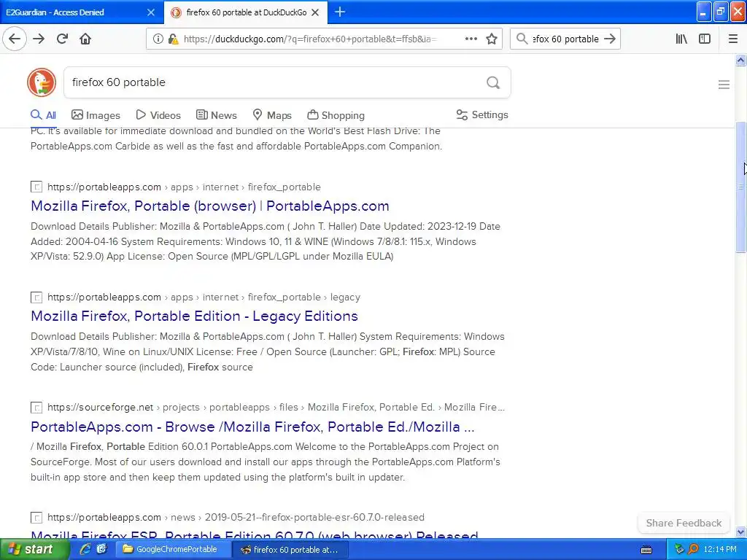Image resolution: width=747 pixels, height=560 pixels.
Task: Click the DuckDuckGo duck logo
Action: pos(42,82)
